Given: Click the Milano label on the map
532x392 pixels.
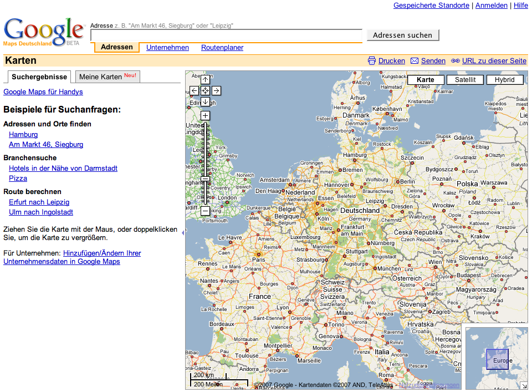Looking at the screenshot, I should 345,313.
